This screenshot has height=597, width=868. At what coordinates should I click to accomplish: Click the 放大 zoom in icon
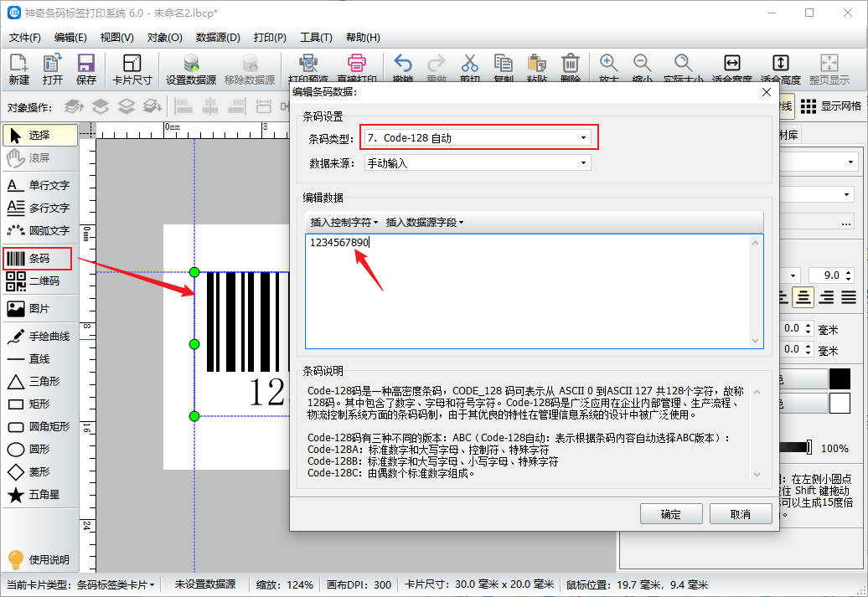click(608, 69)
